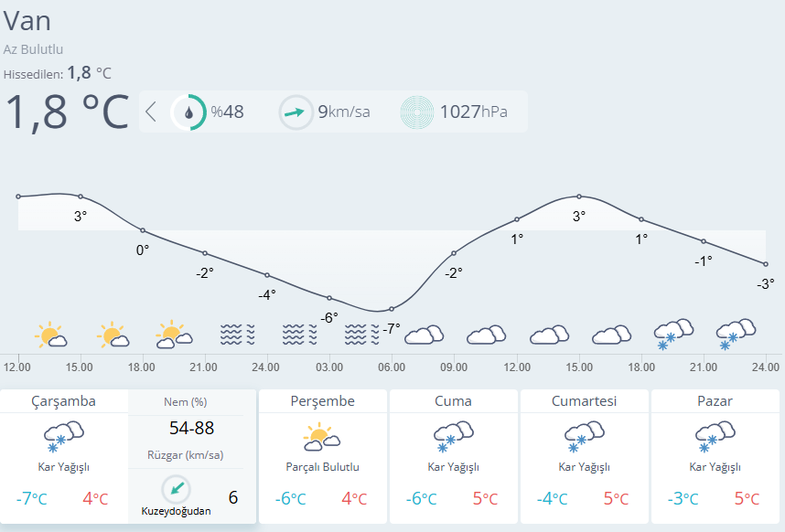Click the fog icon at 21.00
This screenshot has height=532, width=785.
pos(236,335)
